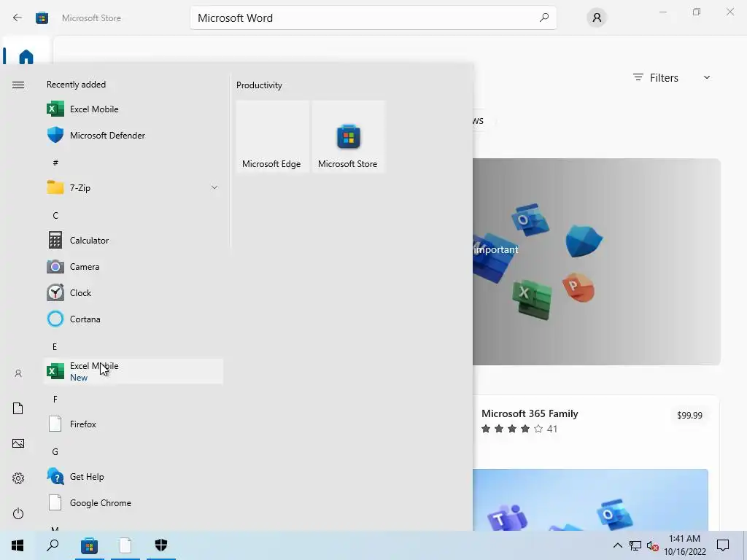This screenshot has height=560, width=747.
Task: Launch Microsoft Defender from Recently added
Action: 133,135
